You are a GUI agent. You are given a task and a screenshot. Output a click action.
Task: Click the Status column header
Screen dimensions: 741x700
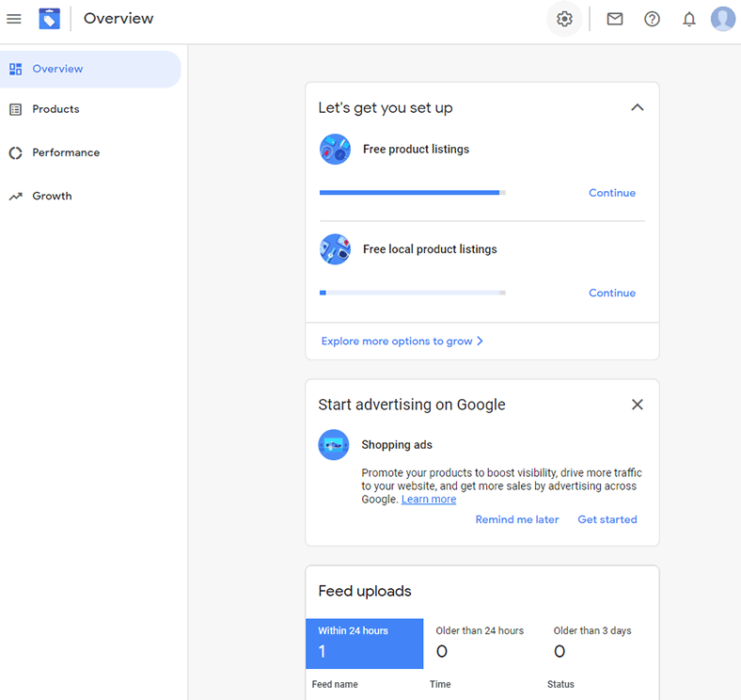560,684
